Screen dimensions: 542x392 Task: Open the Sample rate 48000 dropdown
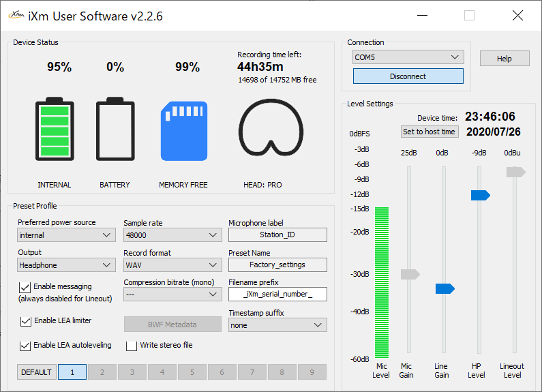[x=172, y=235]
